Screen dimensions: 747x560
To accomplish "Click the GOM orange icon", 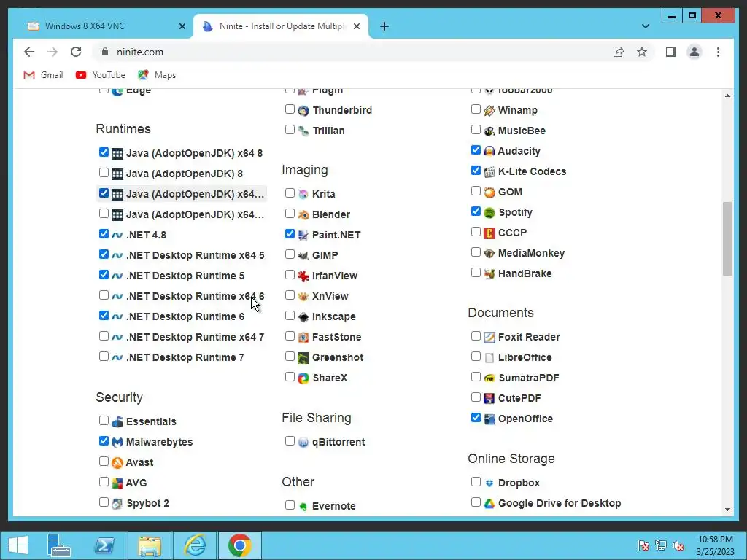I will pos(489,192).
